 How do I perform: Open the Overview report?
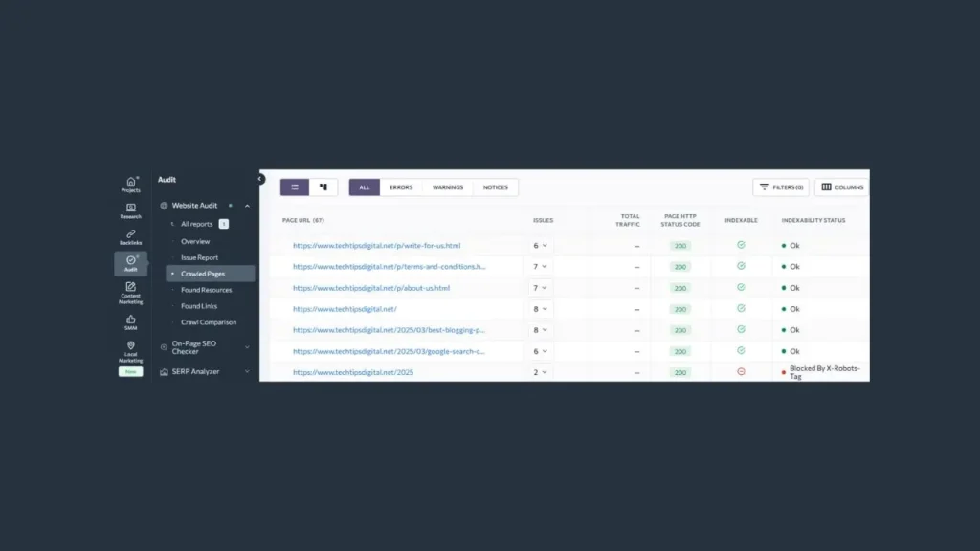[195, 241]
